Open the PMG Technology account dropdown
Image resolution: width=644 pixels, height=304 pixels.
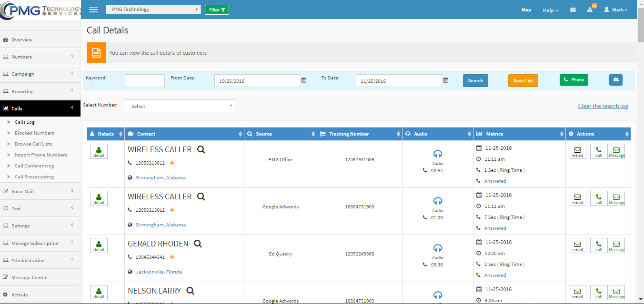pos(153,10)
